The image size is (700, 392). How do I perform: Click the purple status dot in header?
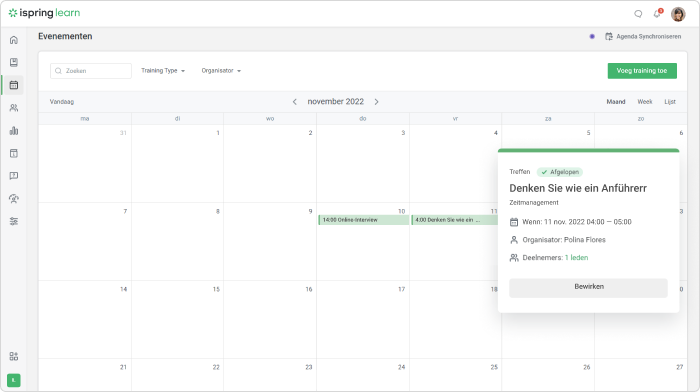592,37
